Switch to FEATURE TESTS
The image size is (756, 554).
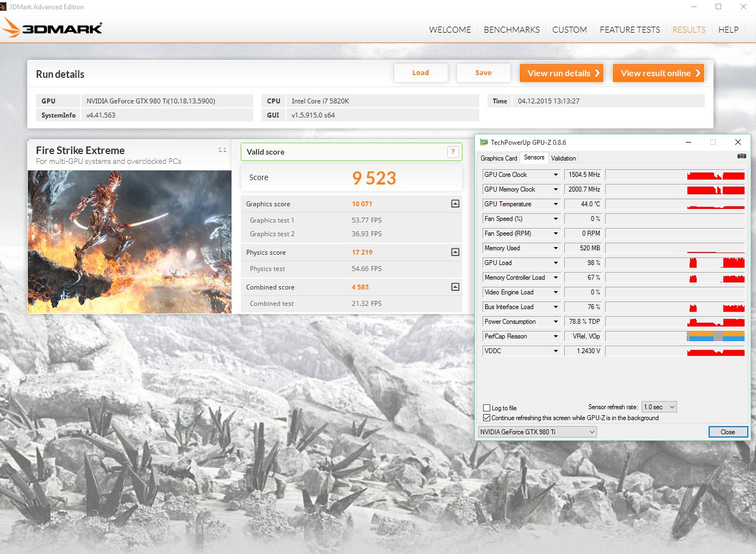coord(630,30)
